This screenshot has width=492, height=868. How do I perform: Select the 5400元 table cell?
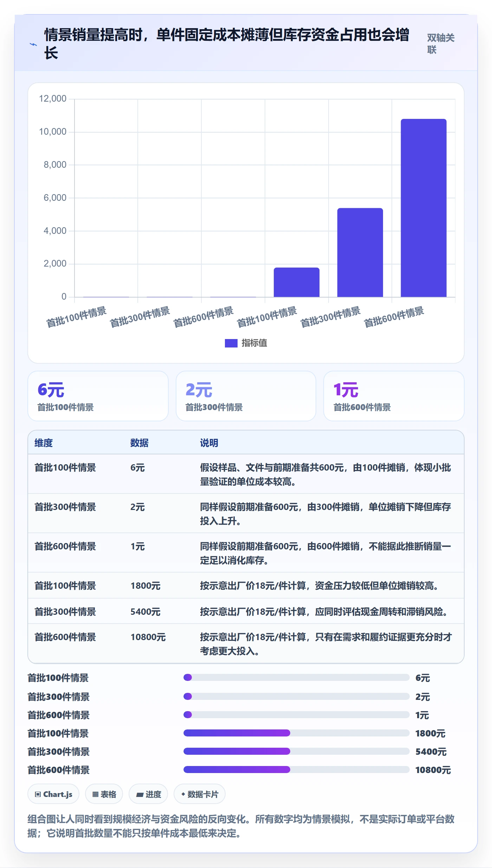pos(145,612)
